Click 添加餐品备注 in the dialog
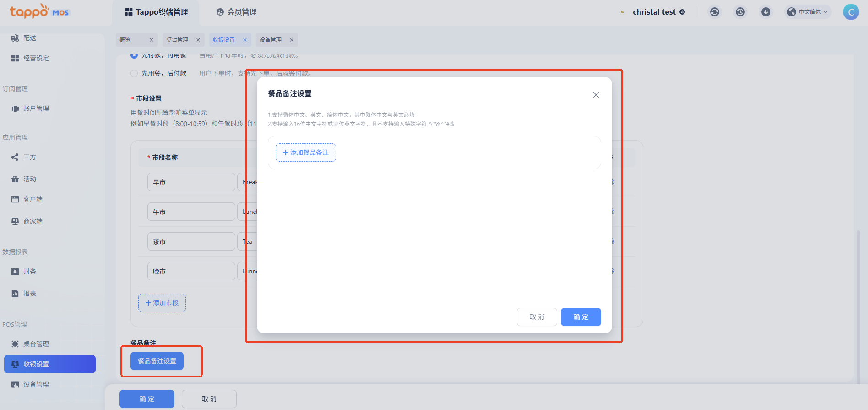 click(x=306, y=153)
